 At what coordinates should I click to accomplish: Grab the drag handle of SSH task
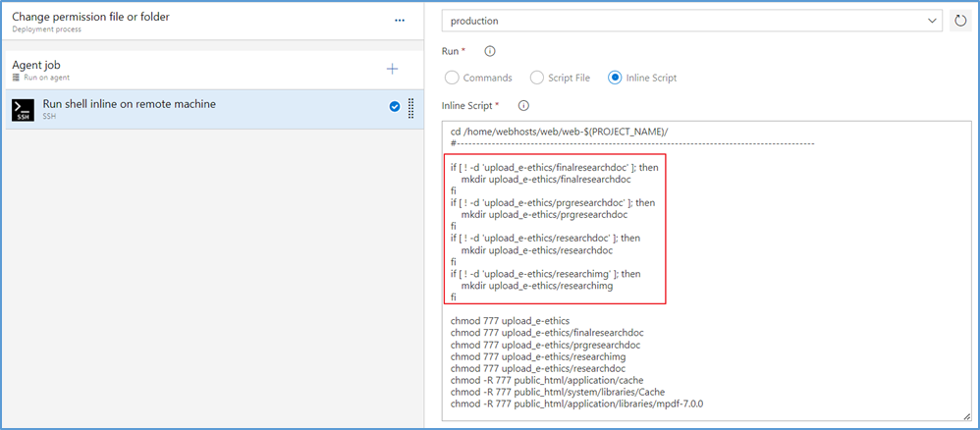coord(410,108)
